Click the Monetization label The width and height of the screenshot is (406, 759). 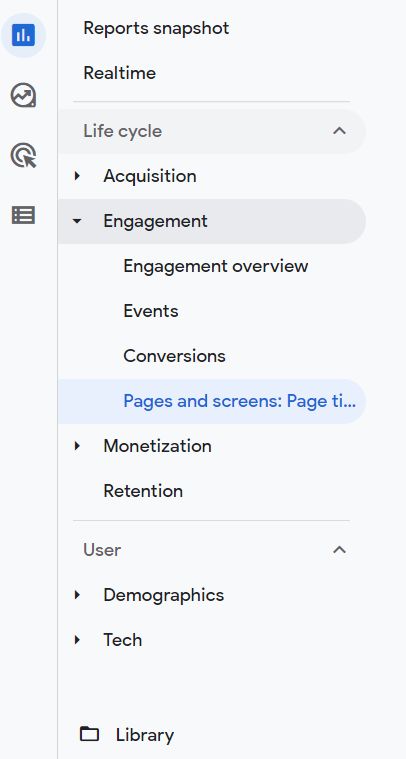coord(157,446)
